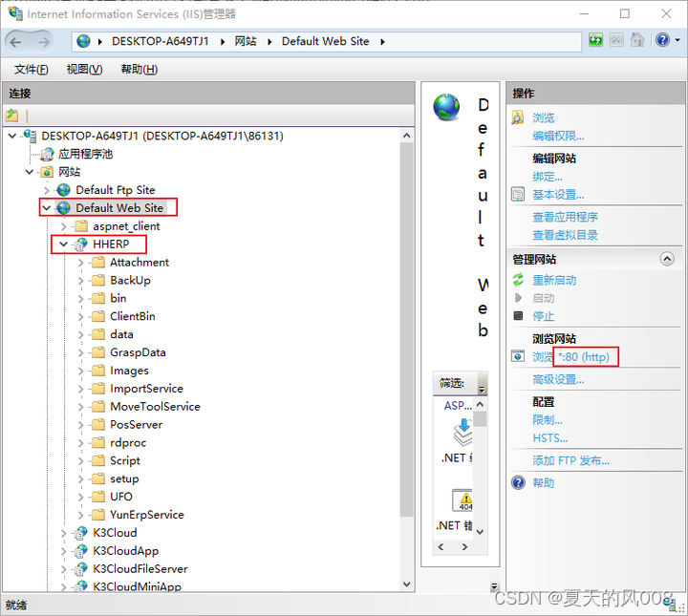Open the .NET compilation feature icon
Viewport: 688px width, 616px height.
462,433
